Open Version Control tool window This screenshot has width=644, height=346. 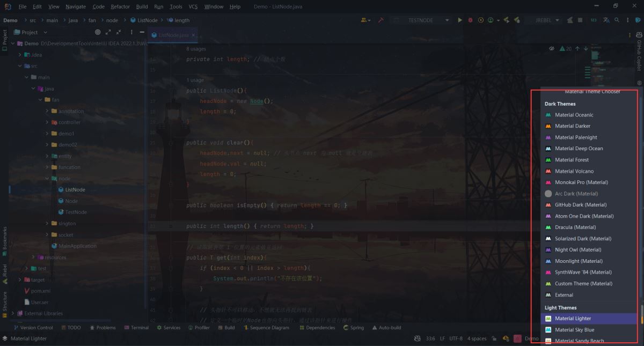33,328
